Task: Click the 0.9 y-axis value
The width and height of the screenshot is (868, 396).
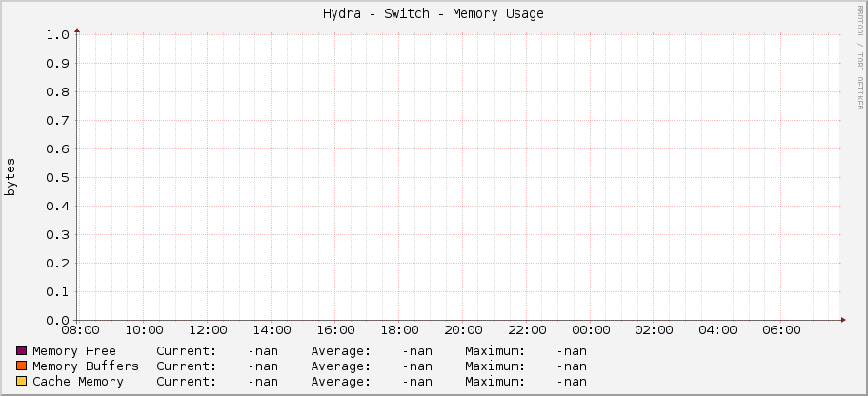Action: pyautogui.click(x=57, y=64)
